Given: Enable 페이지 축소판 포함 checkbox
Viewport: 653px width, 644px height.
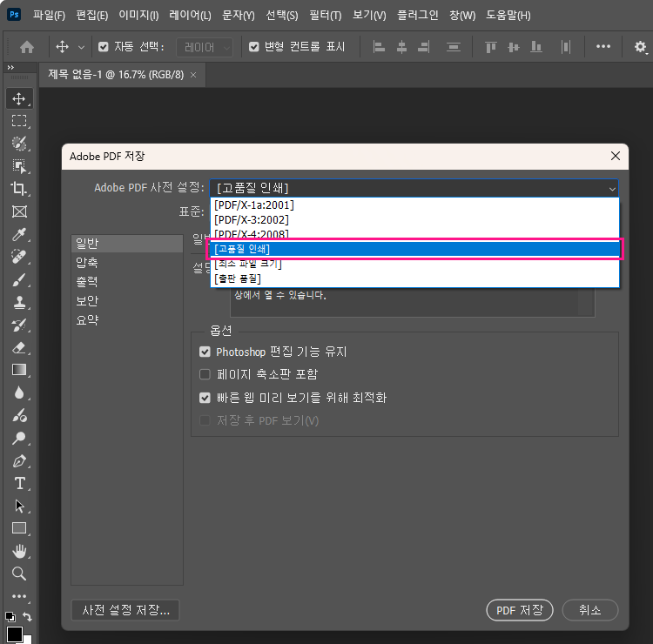Looking at the screenshot, I should click(x=205, y=375).
